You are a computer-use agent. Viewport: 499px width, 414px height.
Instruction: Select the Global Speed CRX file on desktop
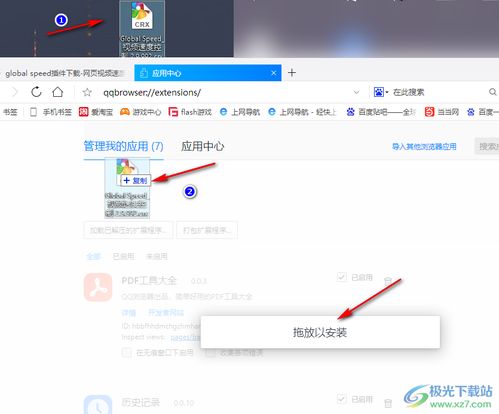click(142, 29)
